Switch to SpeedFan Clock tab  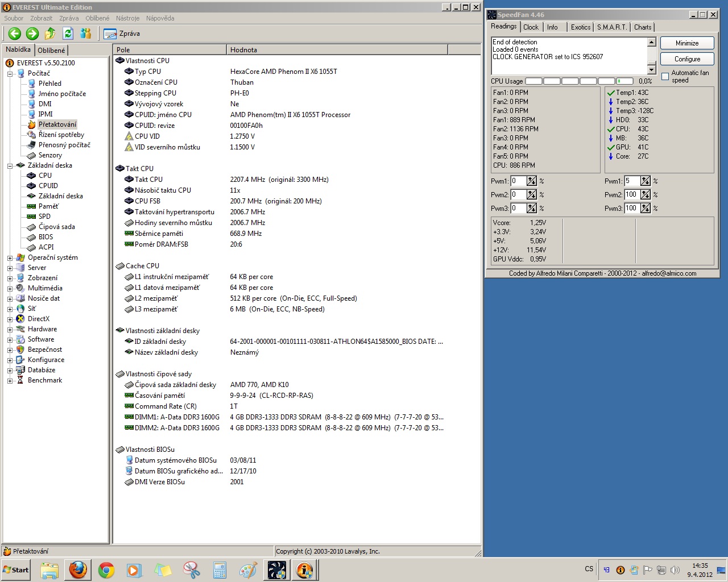coord(531,27)
